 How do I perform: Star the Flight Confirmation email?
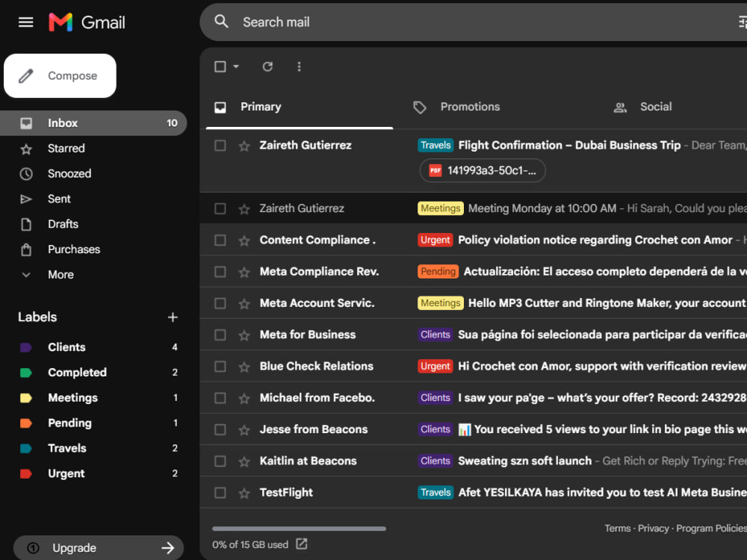click(x=244, y=146)
